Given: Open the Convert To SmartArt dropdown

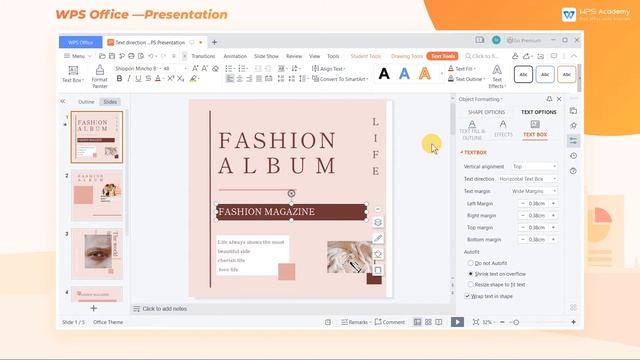Looking at the screenshot, I should click(340, 79).
